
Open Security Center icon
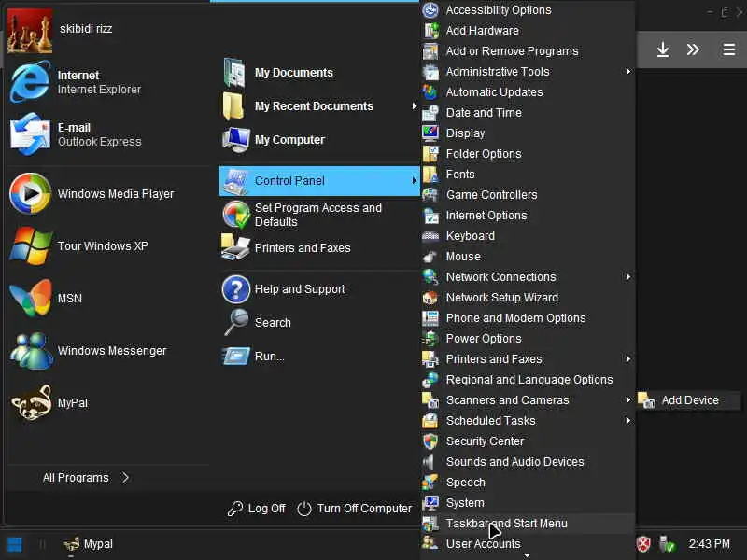pyautogui.click(x=430, y=441)
